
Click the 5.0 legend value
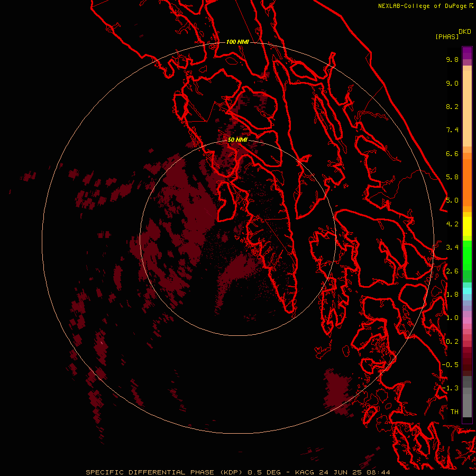click(x=452, y=200)
